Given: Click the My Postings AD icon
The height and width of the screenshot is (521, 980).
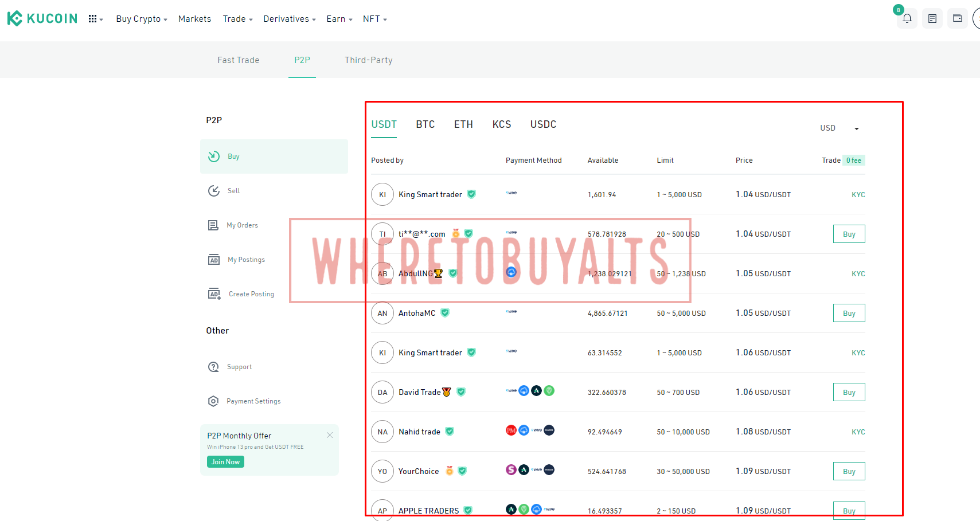Looking at the screenshot, I should tap(214, 260).
